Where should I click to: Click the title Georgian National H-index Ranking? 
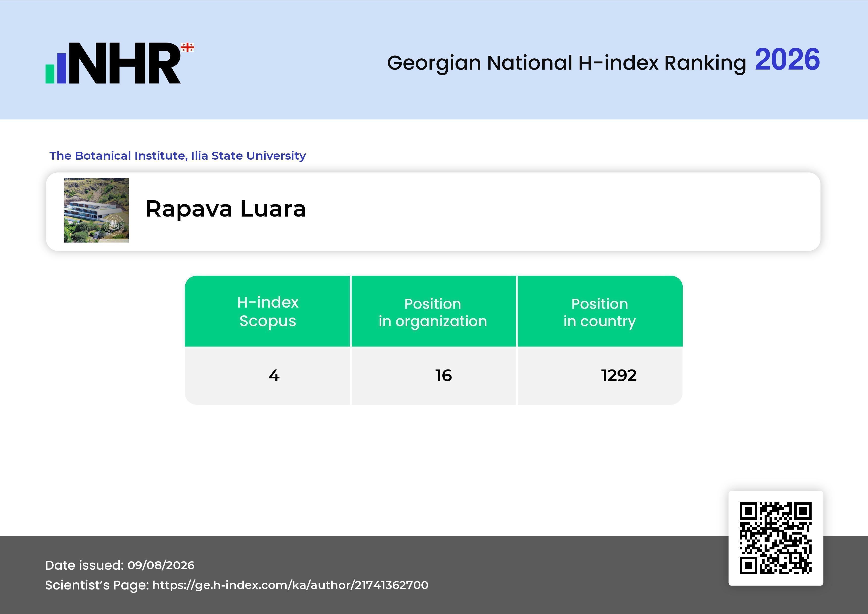(x=567, y=63)
